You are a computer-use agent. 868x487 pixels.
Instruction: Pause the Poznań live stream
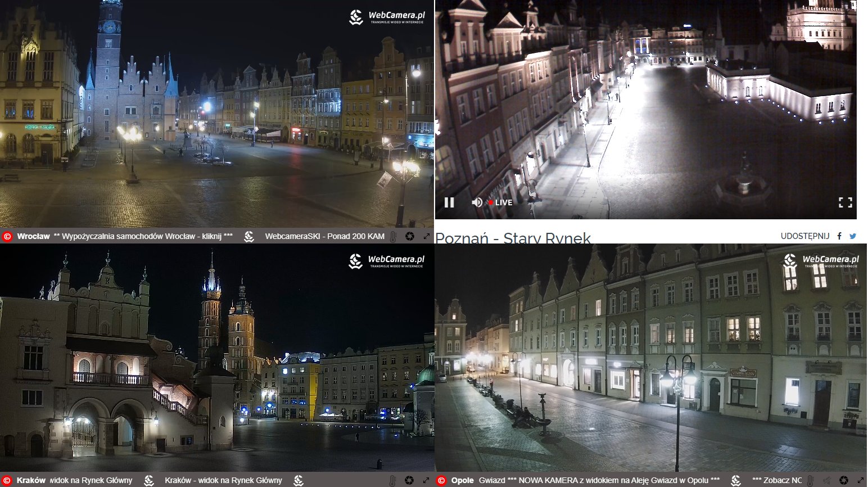tap(449, 202)
